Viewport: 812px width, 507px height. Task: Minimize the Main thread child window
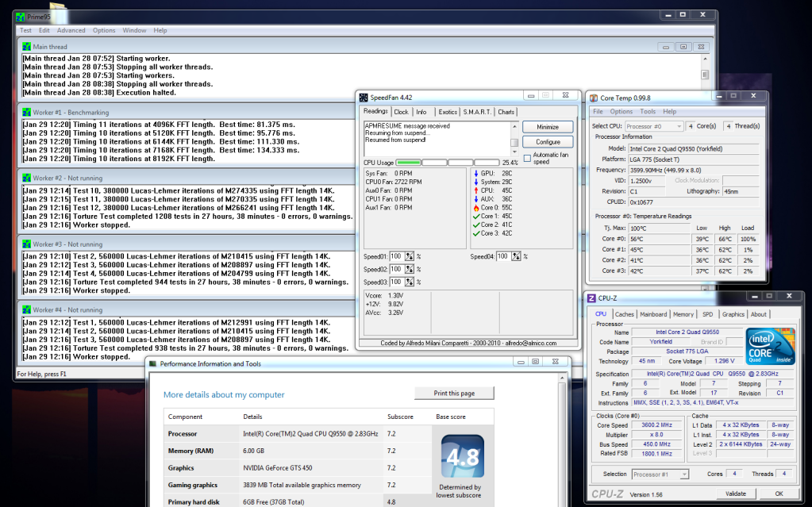click(x=666, y=47)
